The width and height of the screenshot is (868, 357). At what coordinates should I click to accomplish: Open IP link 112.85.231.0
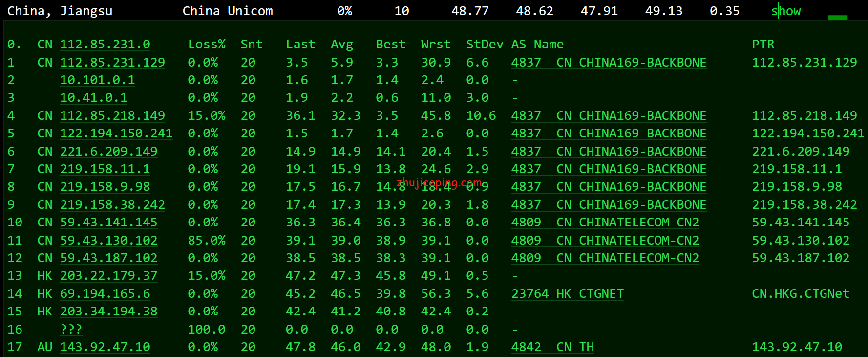[x=105, y=45]
